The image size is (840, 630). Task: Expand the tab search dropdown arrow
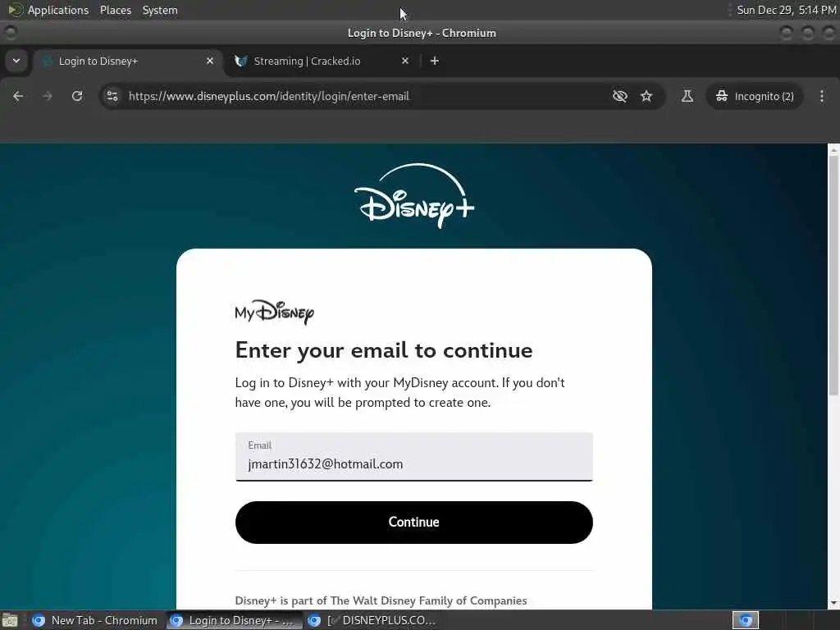(16, 61)
